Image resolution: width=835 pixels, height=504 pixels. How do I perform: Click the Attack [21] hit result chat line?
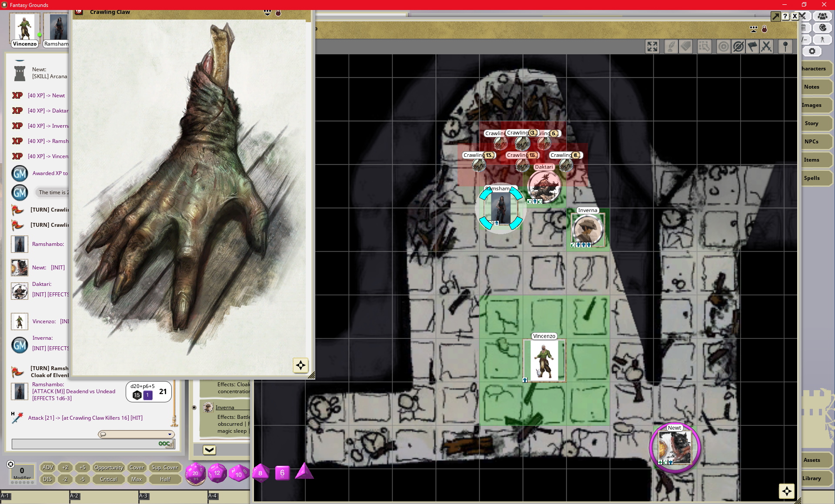tap(85, 418)
